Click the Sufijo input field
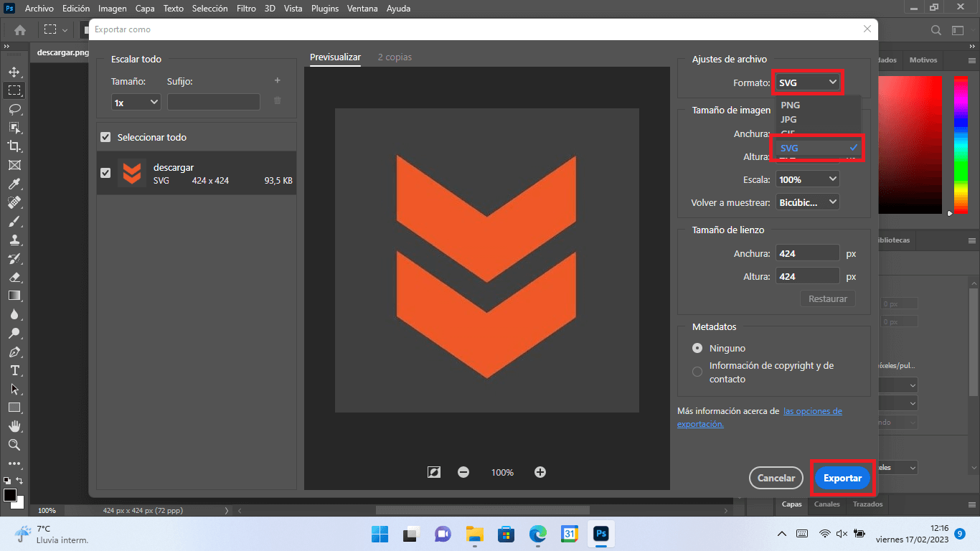This screenshot has width=980, height=551. [x=214, y=103]
